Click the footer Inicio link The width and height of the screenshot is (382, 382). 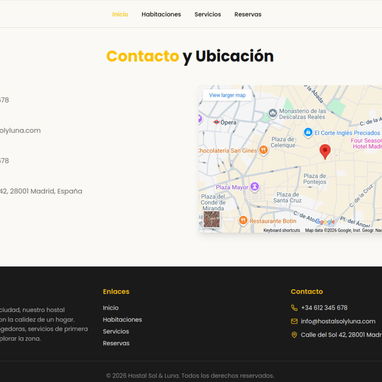point(111,308)
